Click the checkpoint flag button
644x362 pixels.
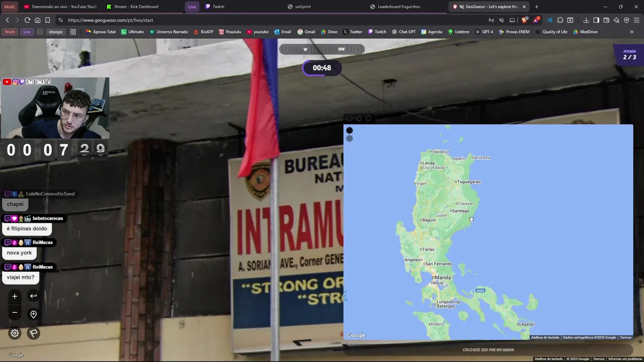pos(33,333)
